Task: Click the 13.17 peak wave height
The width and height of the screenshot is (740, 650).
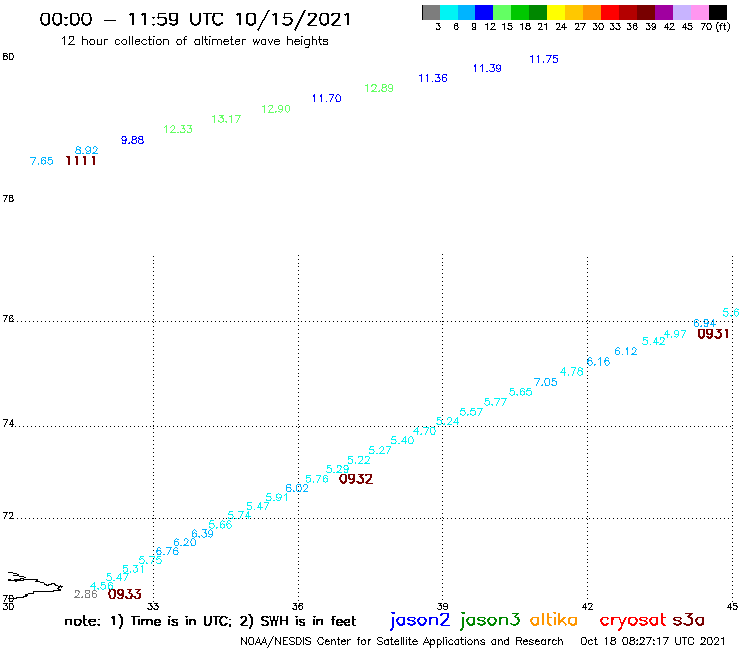Action: point(226,119)
